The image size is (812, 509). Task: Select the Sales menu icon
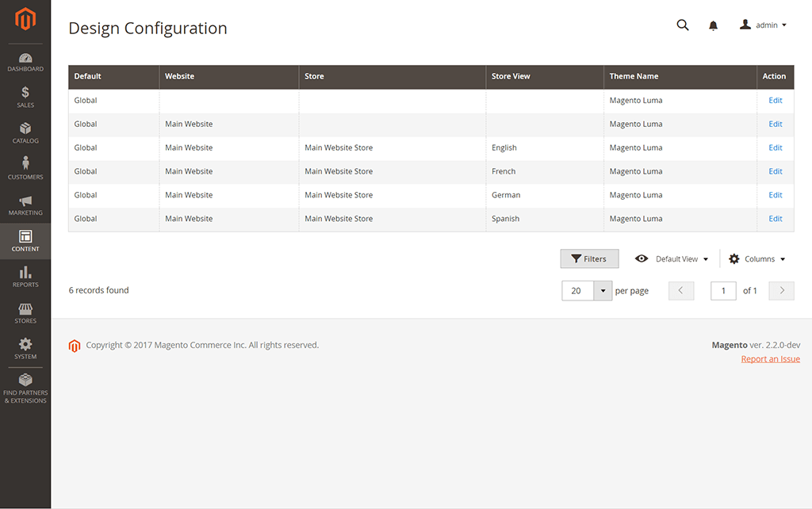click(25, 97)
